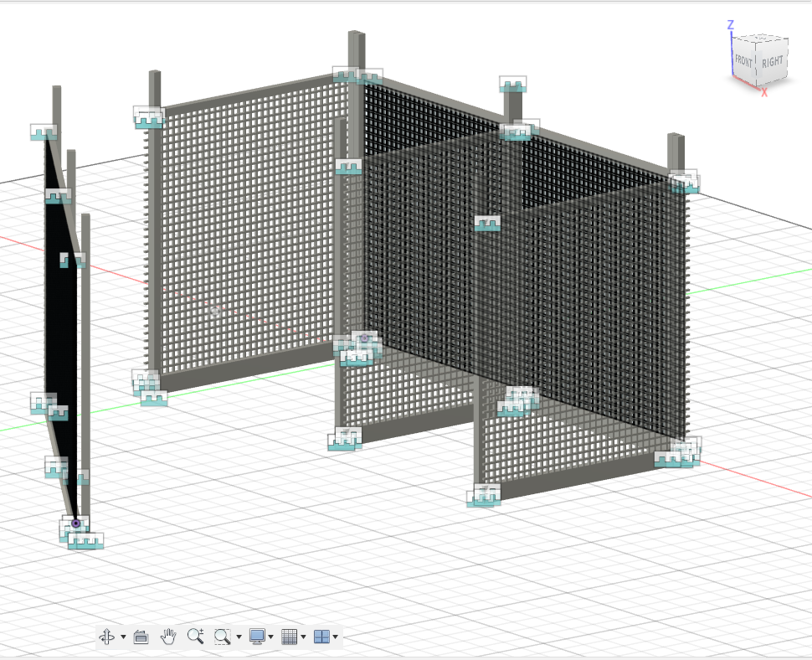This screenshot has width=812, height=660.
Task: Open Grid and Snaps grid icon
Action: pyautogui.click(x=289, y=637)
